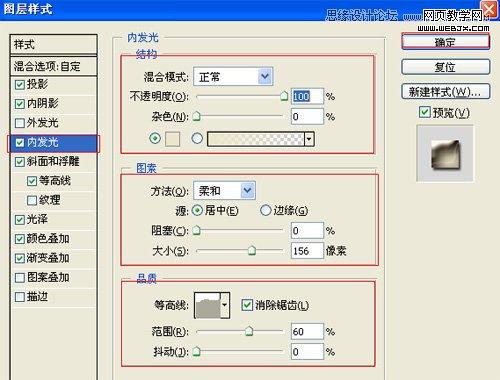Click the 范围 range slider handle
Screen dimensions: 500x380
click(249, 331)
